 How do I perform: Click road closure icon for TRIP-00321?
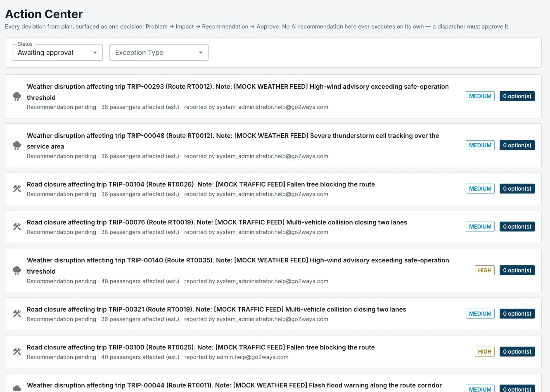pos(17,314)
